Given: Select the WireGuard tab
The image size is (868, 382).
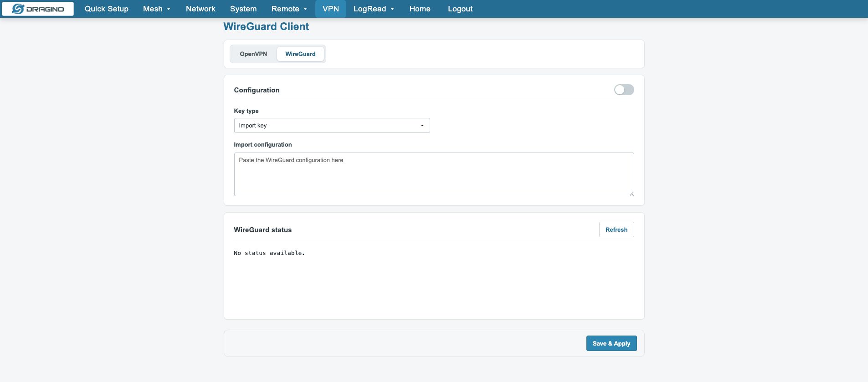Looking at the screenshot, I should (300, 54).
